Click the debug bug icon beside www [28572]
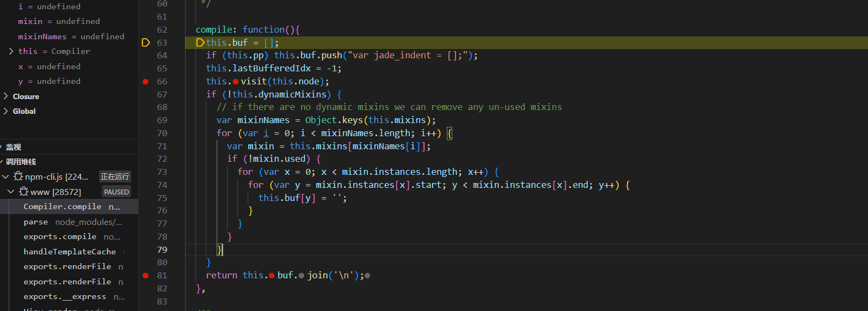 pos(24,192)
